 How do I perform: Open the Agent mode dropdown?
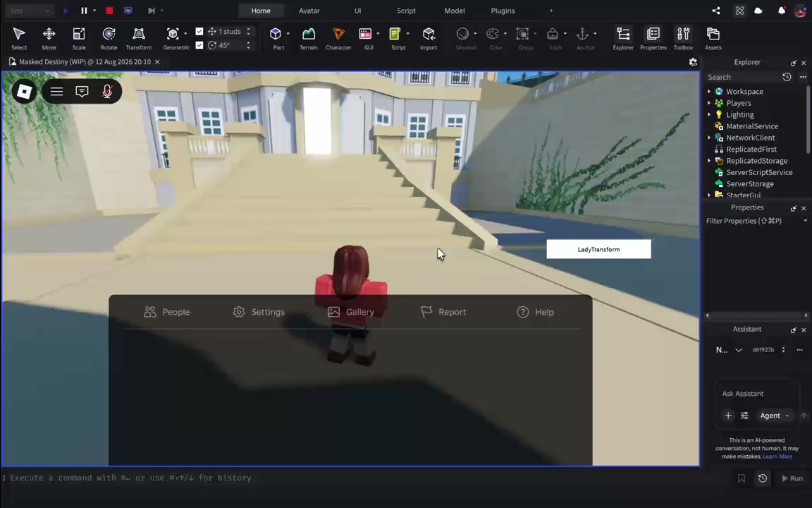click(x=774, y=415)
